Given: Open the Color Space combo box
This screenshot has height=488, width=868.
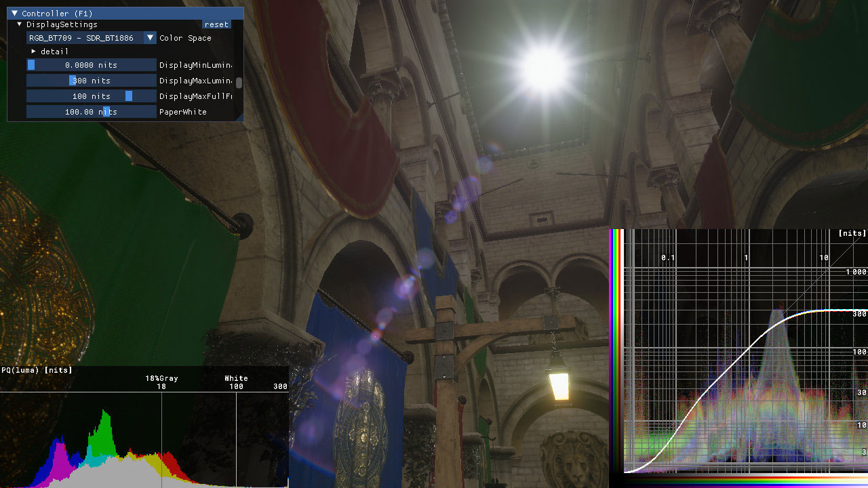Looking at the screenshot, I should (x=92, y=38).
